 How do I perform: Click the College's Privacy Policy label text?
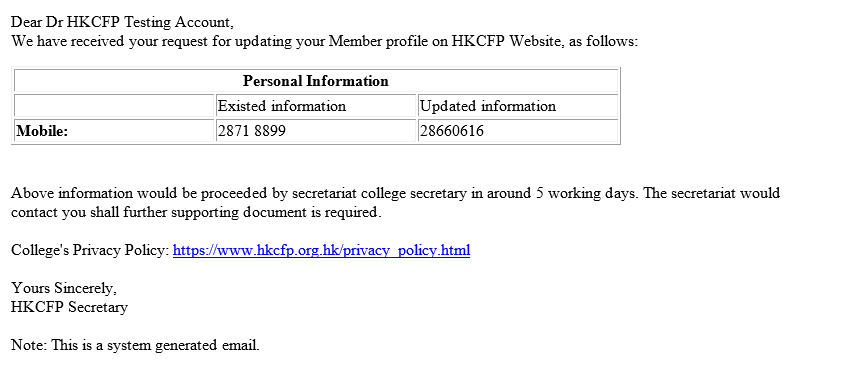click(90, 250)
